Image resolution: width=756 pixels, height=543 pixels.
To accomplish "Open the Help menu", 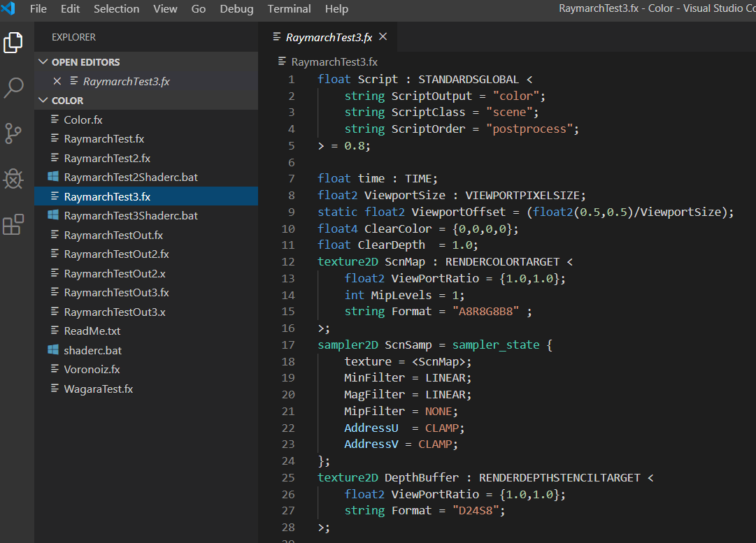I will point(336,8).
